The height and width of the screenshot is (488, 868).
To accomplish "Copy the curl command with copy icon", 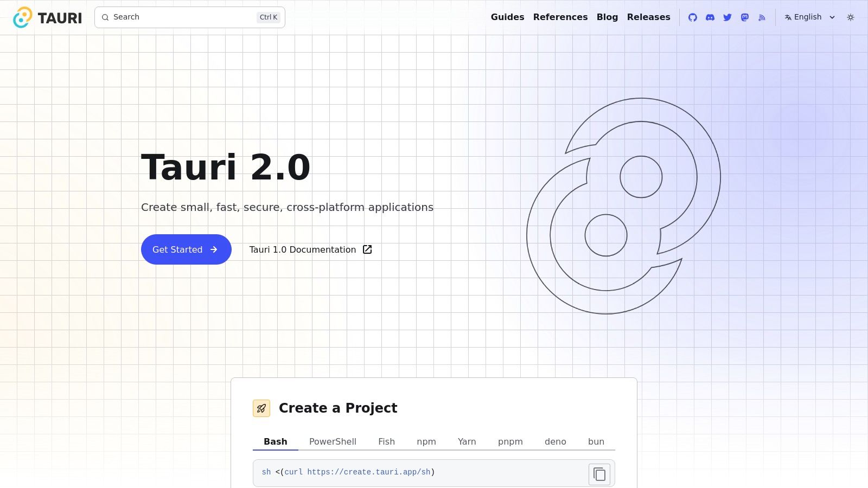I will [x=599, y=474].
